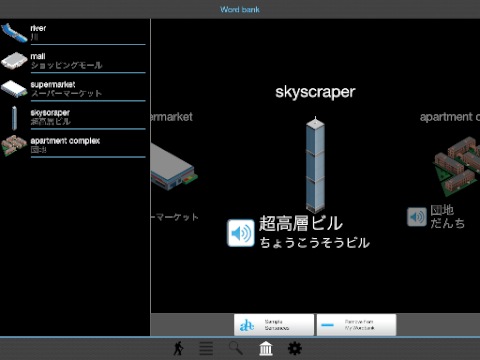Select the skyscraper word row

73,117
